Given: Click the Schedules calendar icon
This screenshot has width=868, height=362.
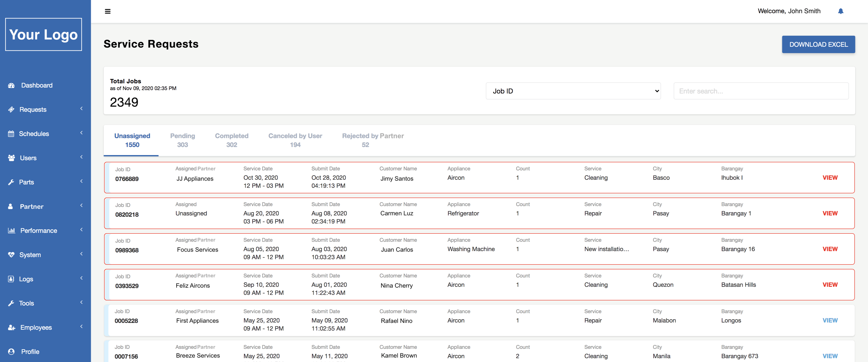Looking at the screenshot, I should tap(11, 134).
